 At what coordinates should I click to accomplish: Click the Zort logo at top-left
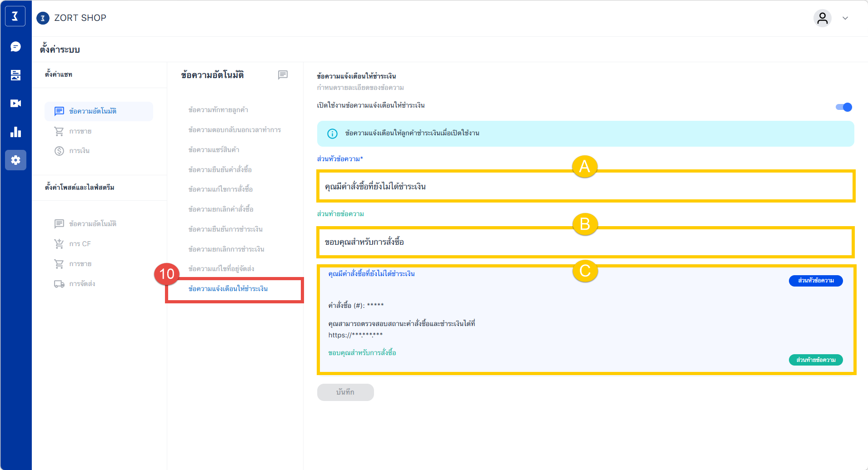click(15, 17)
